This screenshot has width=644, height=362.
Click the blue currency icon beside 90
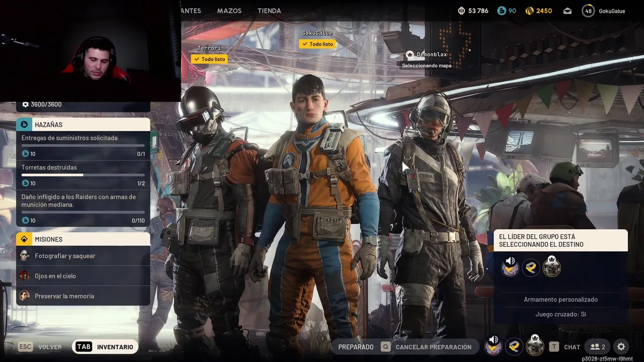[501, 11]
